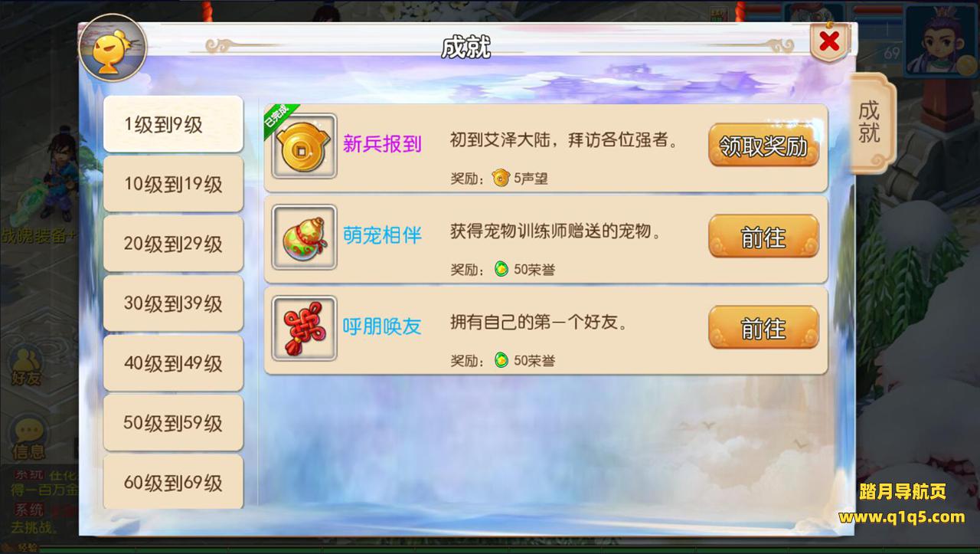Switch to the 20级到29级 tab
Screen dimensions: 980x554
pos(173,244)
